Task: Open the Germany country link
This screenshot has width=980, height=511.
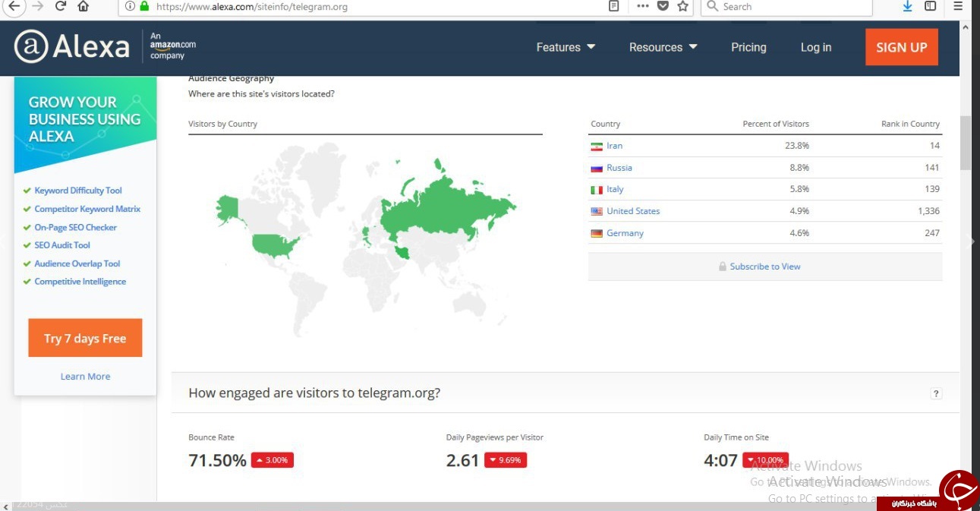Action: (x=625, y=233)
